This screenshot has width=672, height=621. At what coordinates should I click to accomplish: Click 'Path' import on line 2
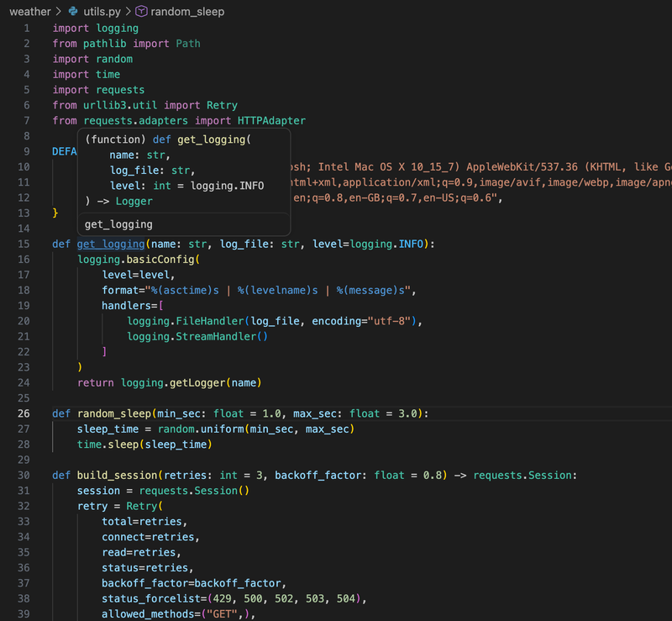(x=188, y=44)
